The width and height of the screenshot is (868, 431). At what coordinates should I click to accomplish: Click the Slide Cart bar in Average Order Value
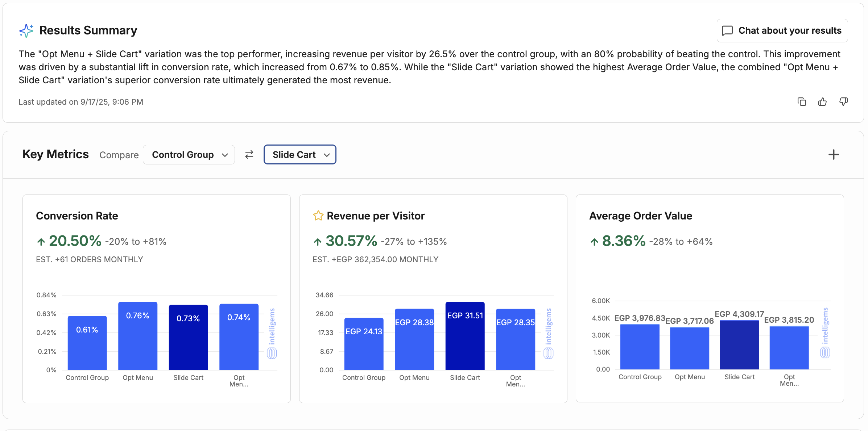click(x=739, y=345)
